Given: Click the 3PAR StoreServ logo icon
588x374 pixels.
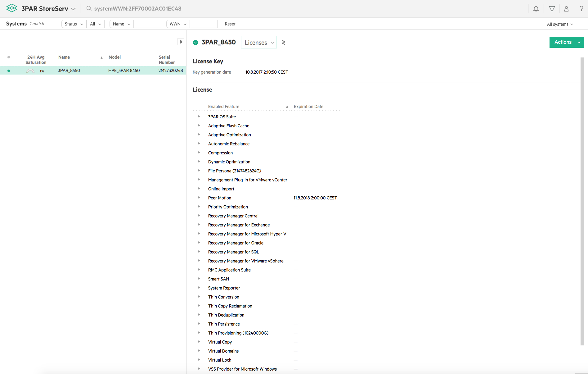Looking at the screenshot, I should (12, 8).
